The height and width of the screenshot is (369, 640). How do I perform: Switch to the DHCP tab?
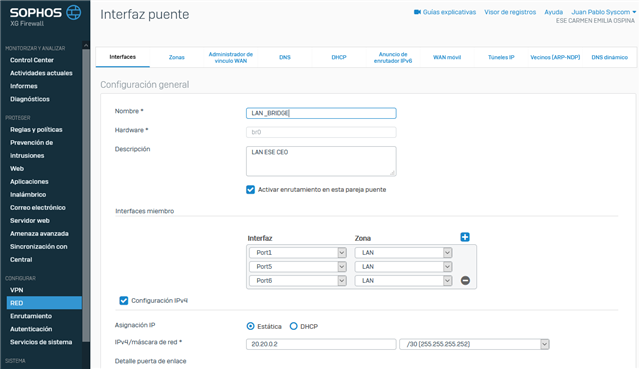click(339, 58)
